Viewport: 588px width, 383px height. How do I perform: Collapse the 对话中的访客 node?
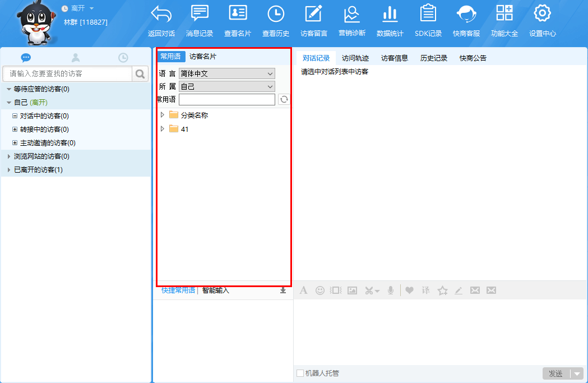click(x=15, y=116)
